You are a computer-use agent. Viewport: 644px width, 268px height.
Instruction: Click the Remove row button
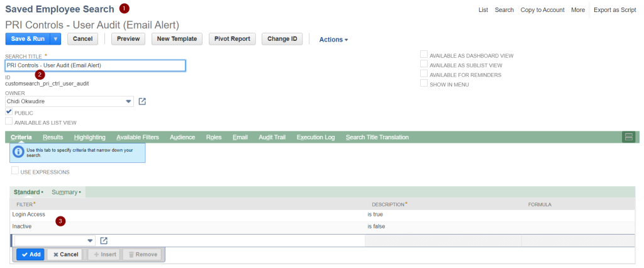[x=142, y=254]
